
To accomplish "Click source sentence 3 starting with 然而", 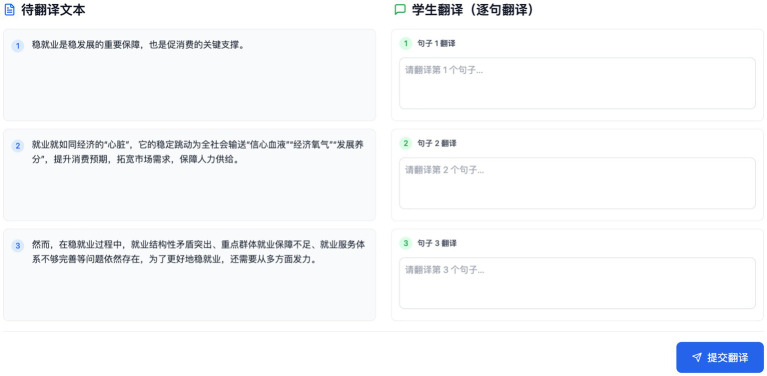I will 198,252.
